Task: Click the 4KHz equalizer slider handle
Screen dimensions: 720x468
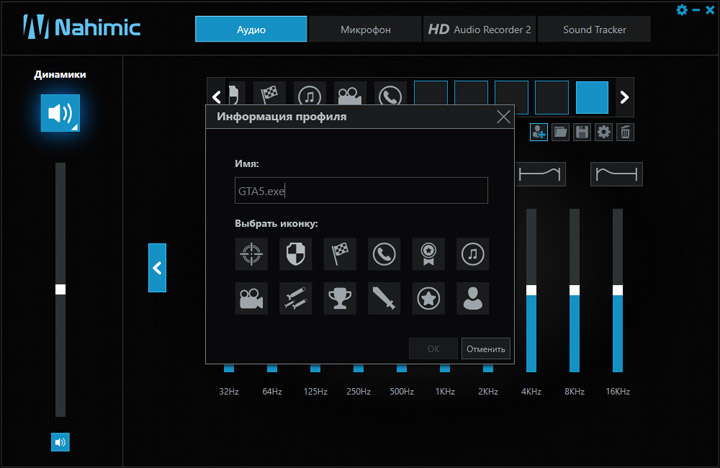Action: (x=531, y=290)
